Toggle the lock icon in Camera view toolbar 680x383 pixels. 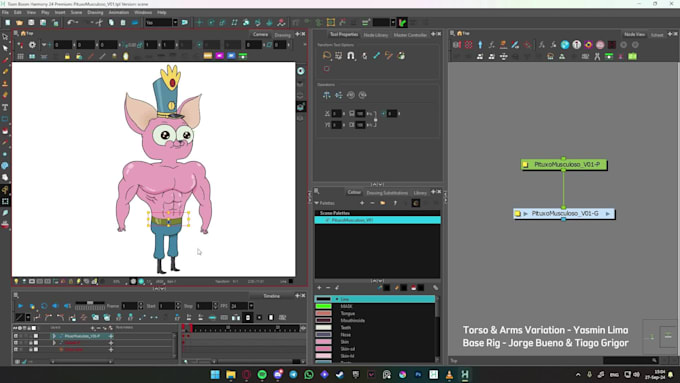coord(67,56)
